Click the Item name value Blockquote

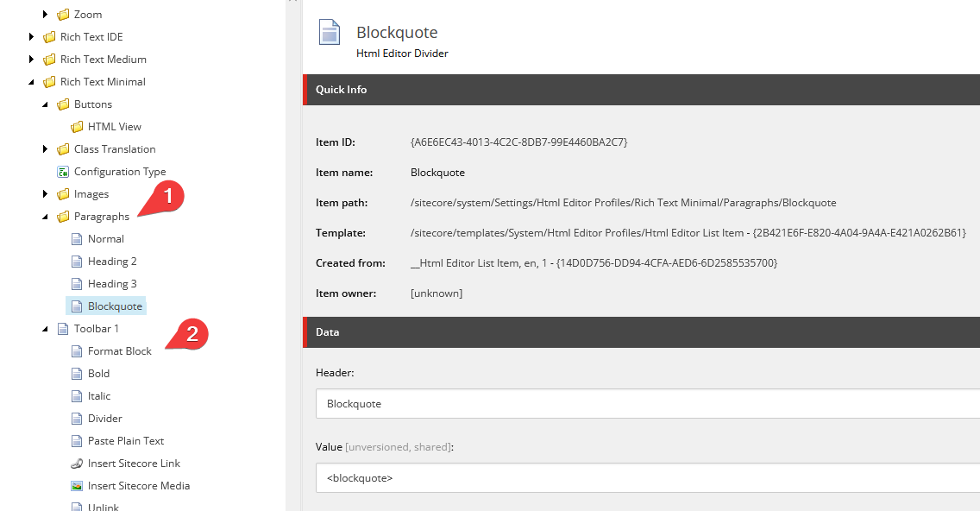click(437, 173)
